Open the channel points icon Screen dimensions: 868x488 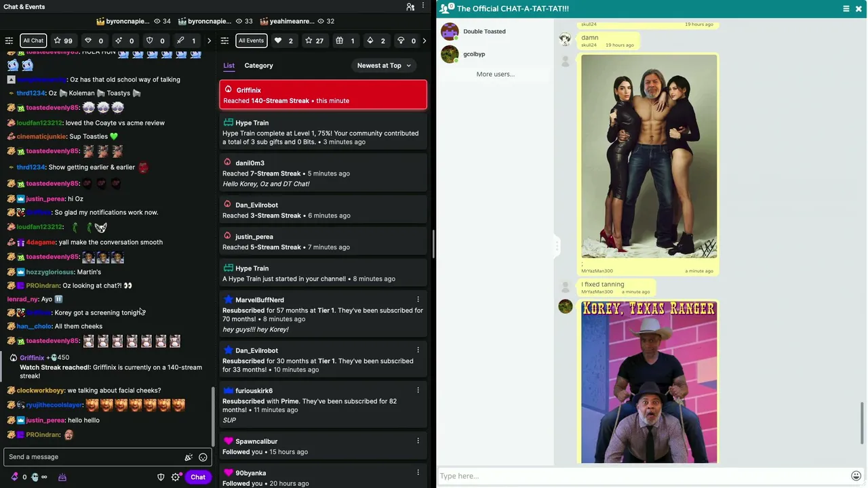tap(35, 477)
